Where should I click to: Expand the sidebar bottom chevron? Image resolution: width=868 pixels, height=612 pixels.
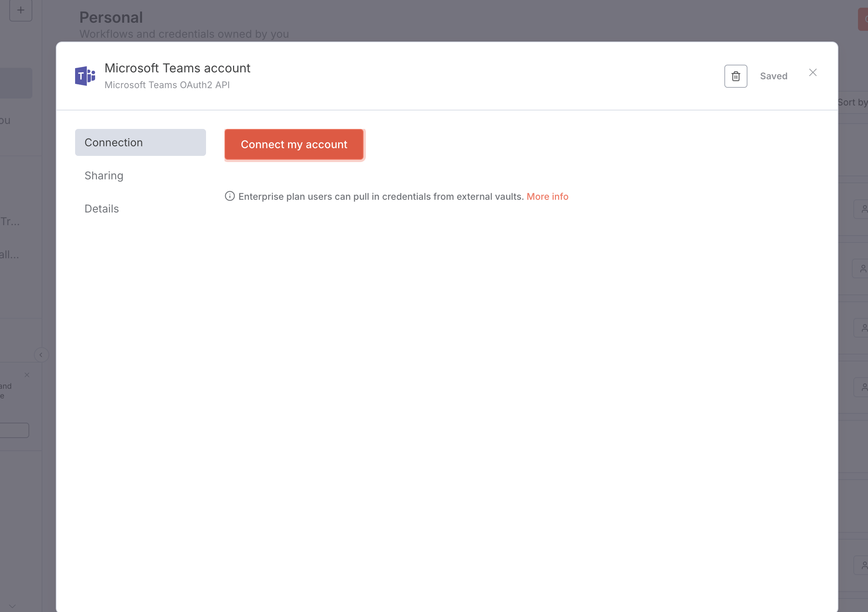[12, 606]
